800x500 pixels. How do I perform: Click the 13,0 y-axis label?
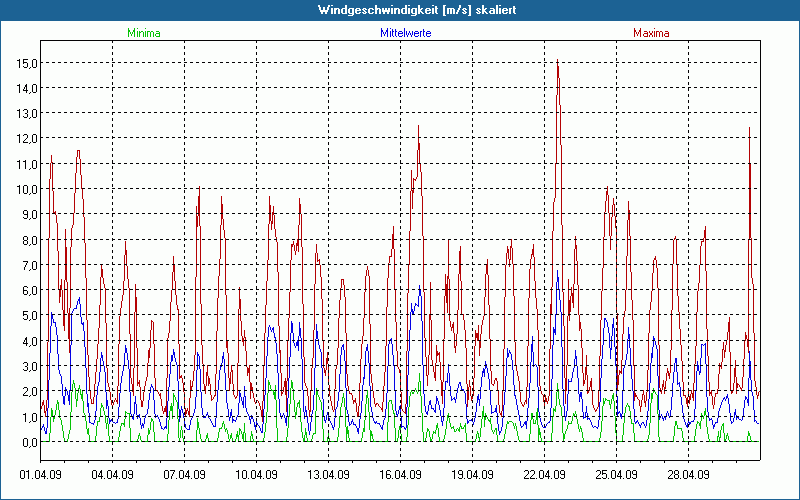coord(26,113)
